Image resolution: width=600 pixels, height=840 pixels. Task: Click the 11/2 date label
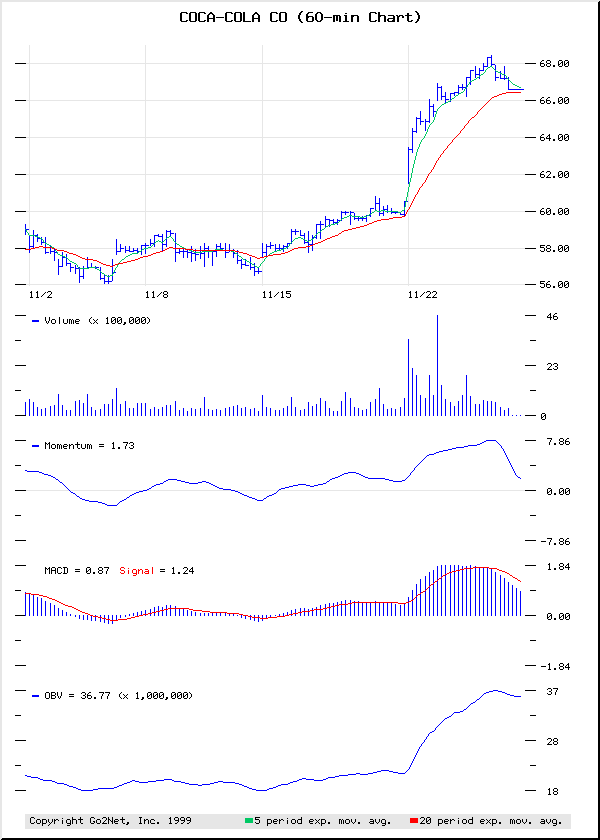click(40, 295)
